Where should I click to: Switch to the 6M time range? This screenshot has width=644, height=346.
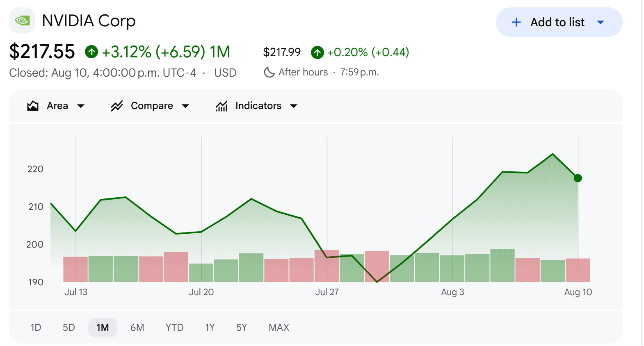(137, 328)
